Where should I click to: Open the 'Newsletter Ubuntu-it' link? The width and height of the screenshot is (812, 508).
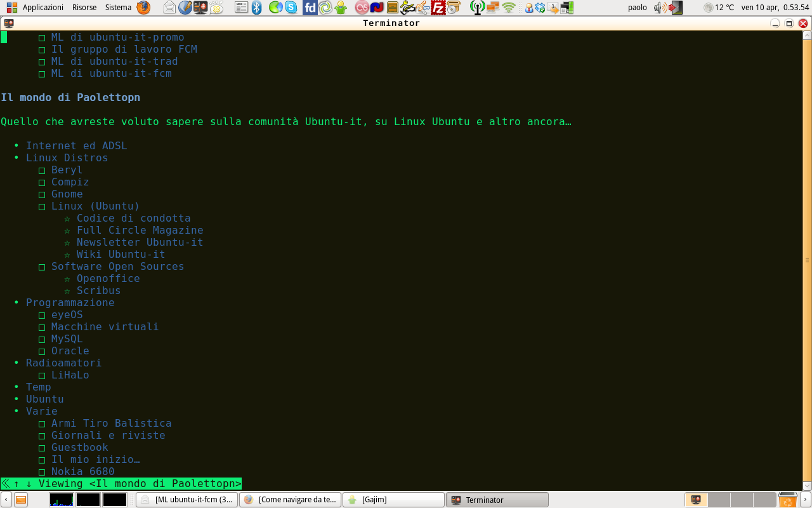click(140, 243)
